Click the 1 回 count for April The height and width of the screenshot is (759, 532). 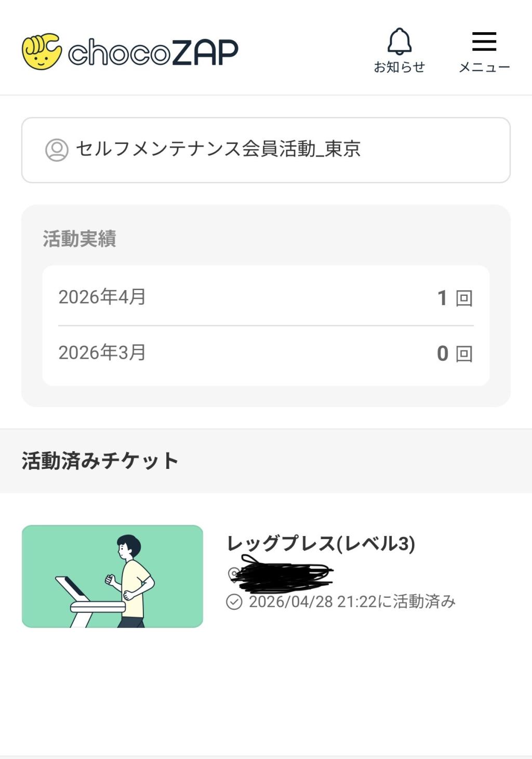[455, 298]
